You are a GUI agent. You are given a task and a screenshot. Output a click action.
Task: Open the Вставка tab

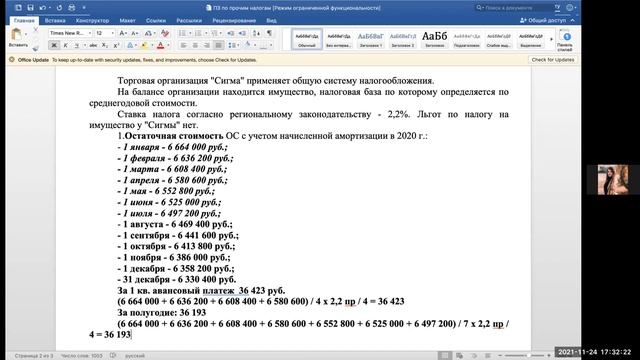[x=55, y=20]
